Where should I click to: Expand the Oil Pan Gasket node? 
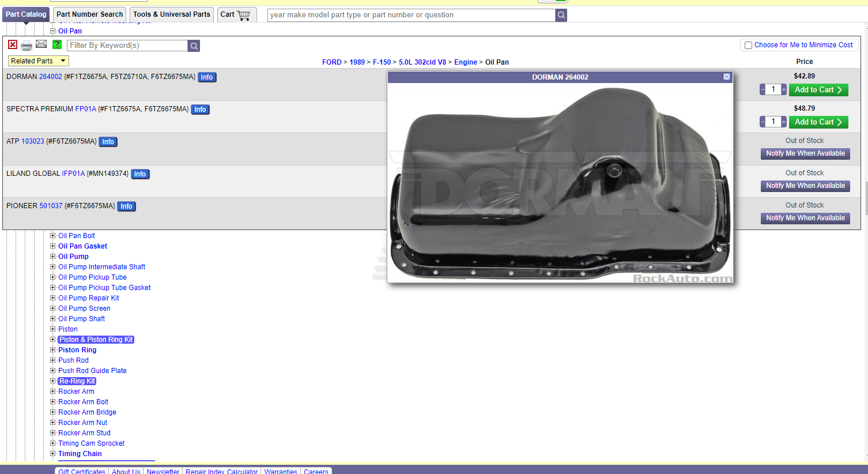click(53, 246)
